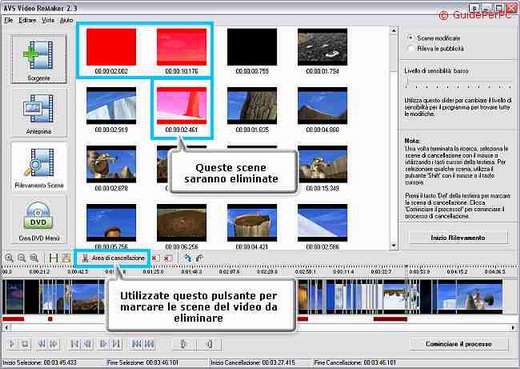Skip to the next marker
Image resolution: width=520 pixels, height=369 pixels.
click(149, 344)
